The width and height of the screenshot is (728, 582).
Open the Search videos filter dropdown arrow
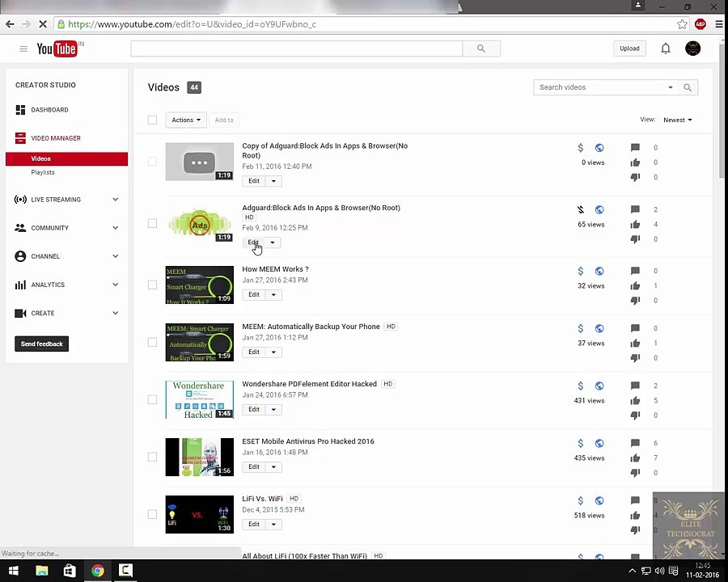tap(671, 87)
